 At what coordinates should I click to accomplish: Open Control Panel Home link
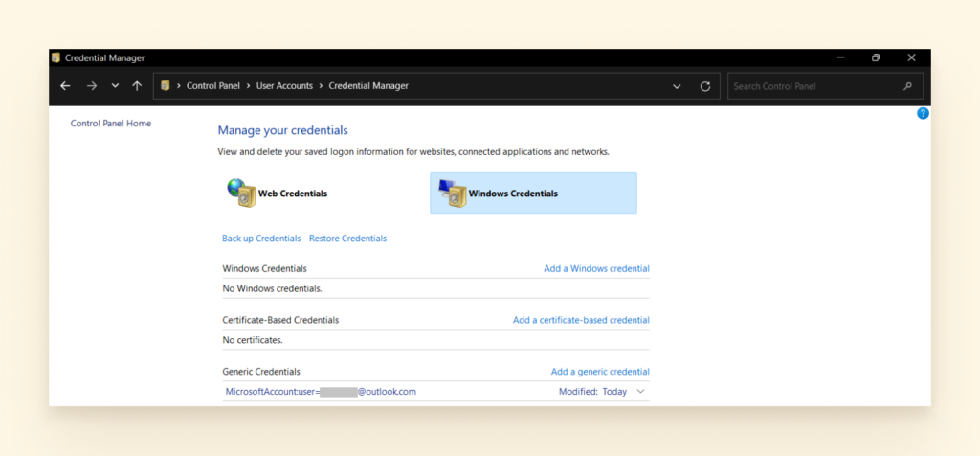[x=111, y=124]
